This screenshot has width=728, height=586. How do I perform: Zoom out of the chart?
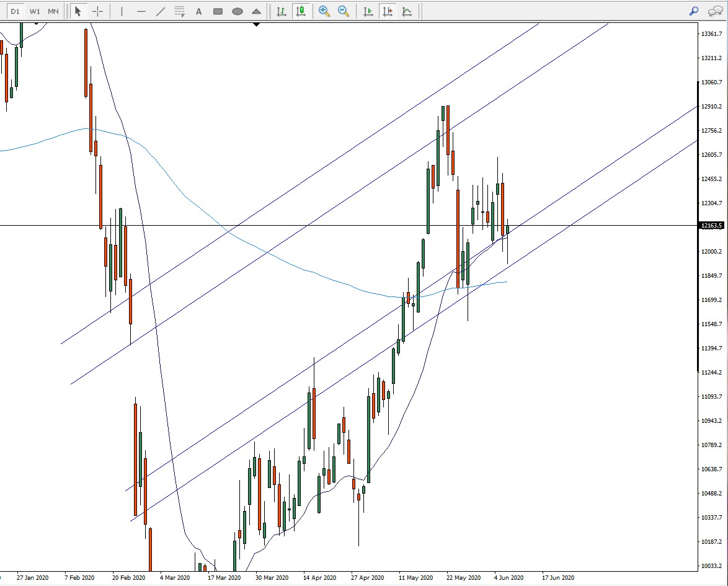tap(344, 11)
